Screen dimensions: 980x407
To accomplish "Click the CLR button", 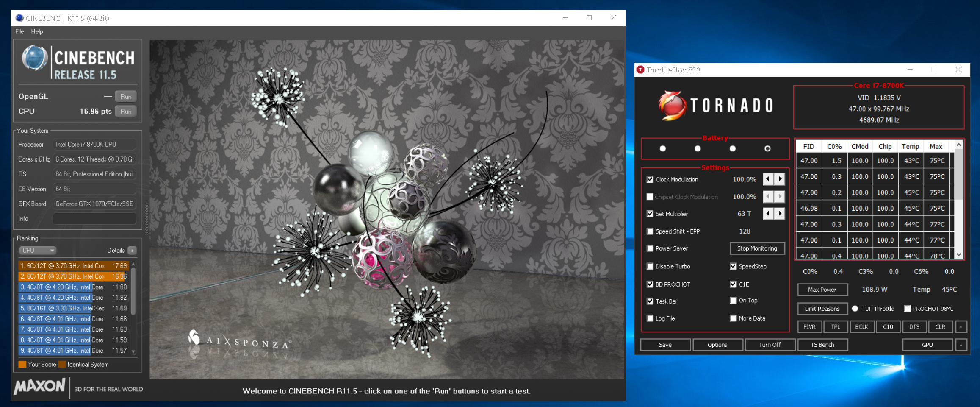I will 941,327.
